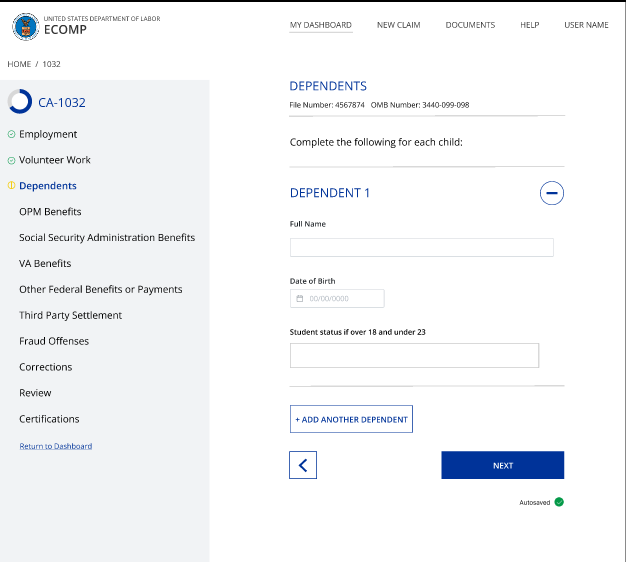Open the Review section in the sidebar
Screen dimensions: 626x562
pyautogui.click(x=35, y=393)
